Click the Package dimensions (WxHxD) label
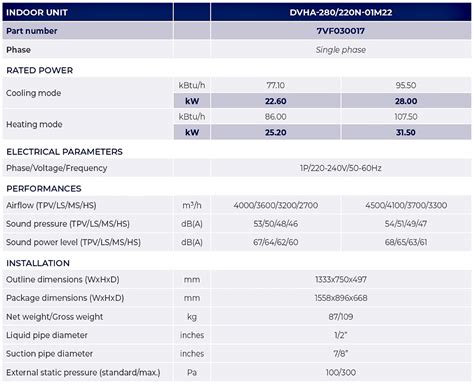 [x=65, y=298]
